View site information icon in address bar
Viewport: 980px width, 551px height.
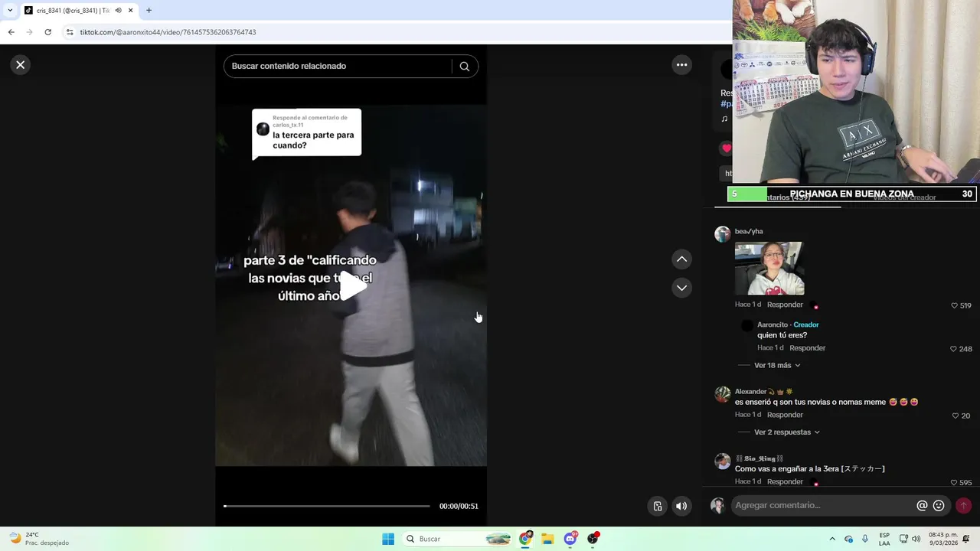point(69,32)
